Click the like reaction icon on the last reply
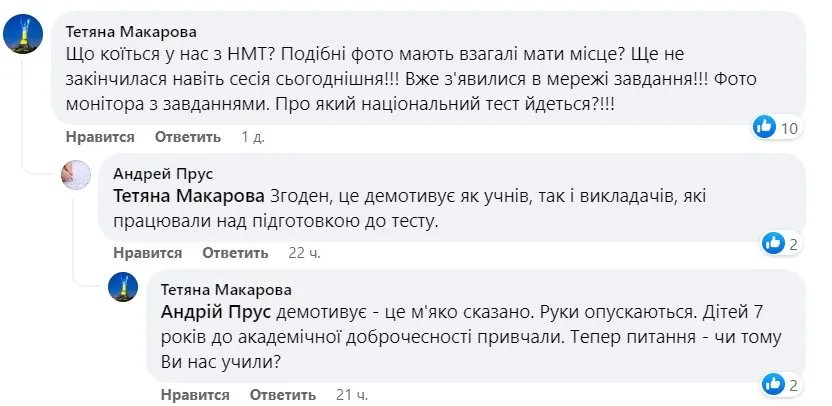The width and height of the screenshot is (832, 406). [x=773, y=384]
